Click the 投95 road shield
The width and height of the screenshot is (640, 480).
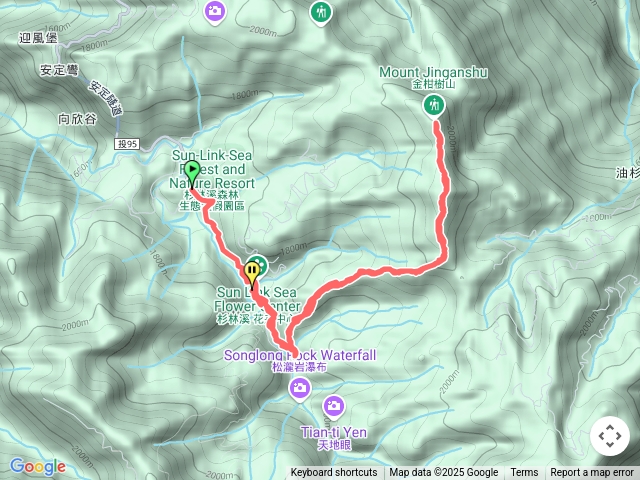coord(127,144)
